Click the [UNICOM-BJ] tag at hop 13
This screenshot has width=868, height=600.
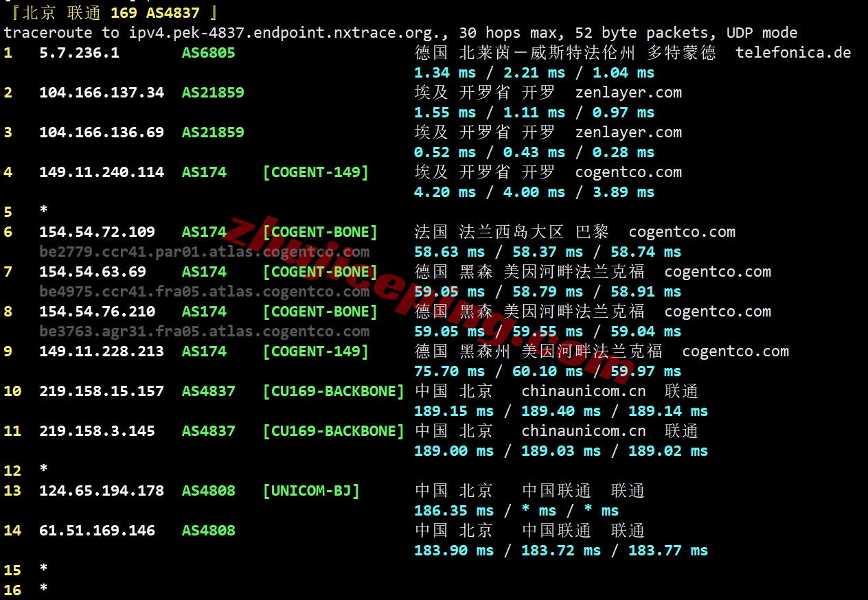311,491
